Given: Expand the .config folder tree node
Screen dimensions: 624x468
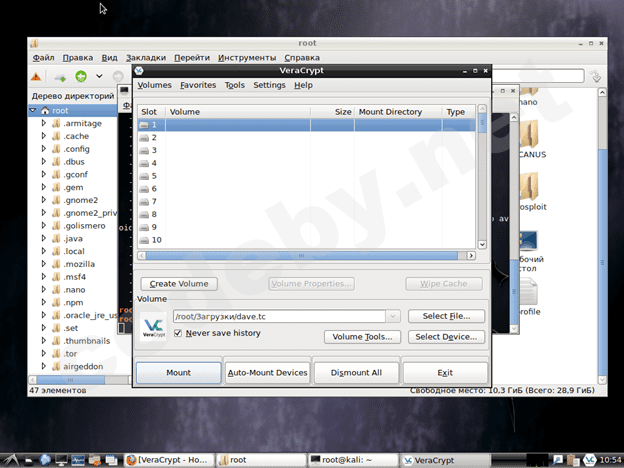Looking at the screenshot, I should coord(44,149).
